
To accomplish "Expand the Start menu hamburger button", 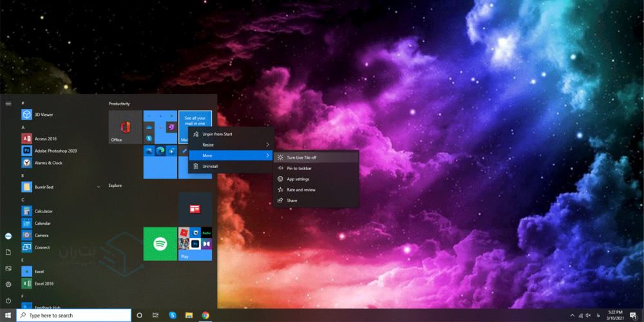I will click(x=8, y=103).
